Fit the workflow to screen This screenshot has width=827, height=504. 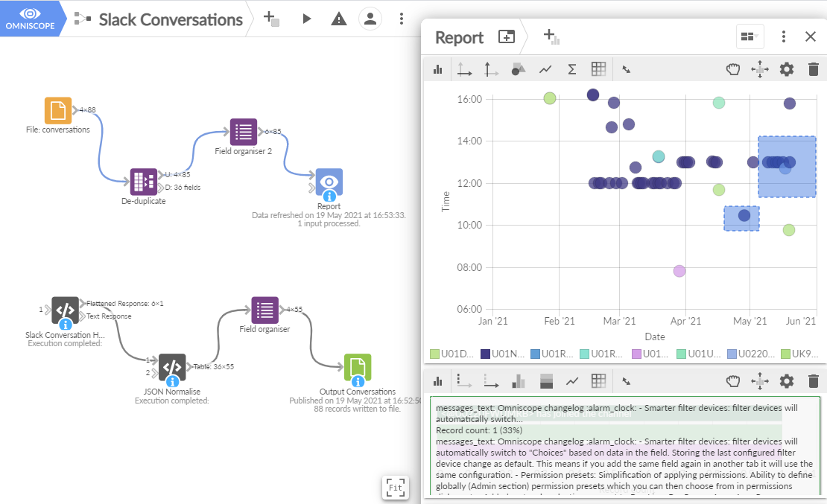(x=396, y=488)
